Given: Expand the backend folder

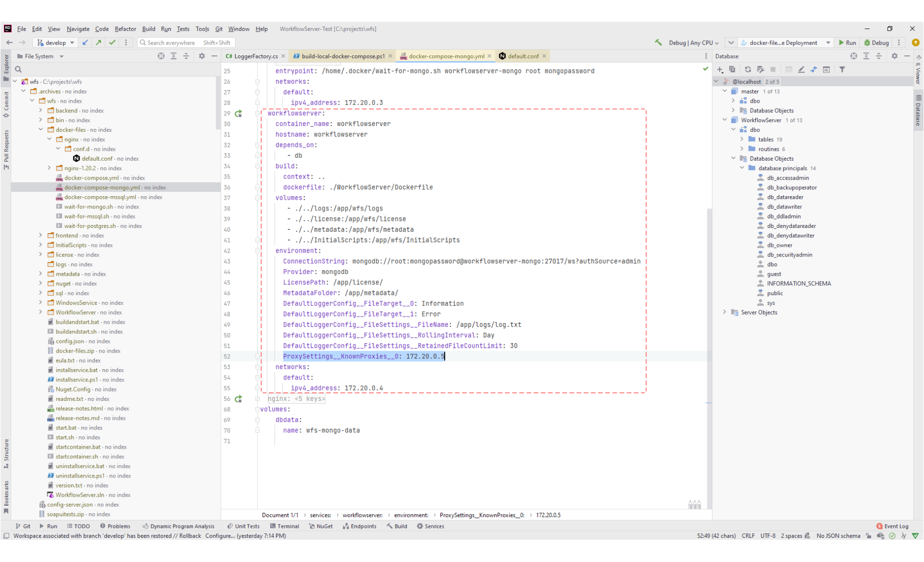Looking at the screenshot, I should click(41, 110).
